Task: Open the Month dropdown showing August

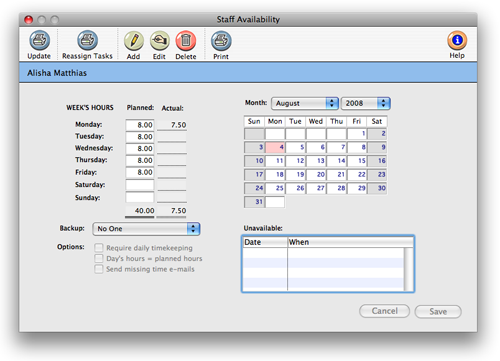Action: point(305,103)
